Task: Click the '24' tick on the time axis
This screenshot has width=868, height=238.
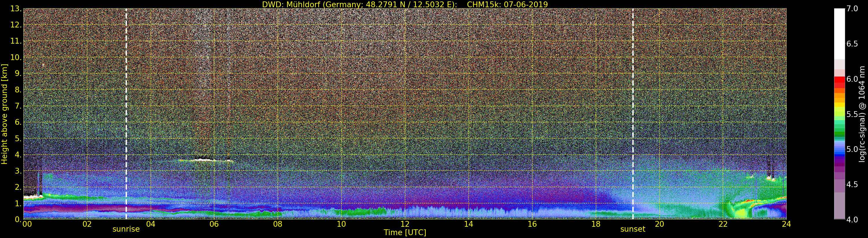Action: pos(786,224)
